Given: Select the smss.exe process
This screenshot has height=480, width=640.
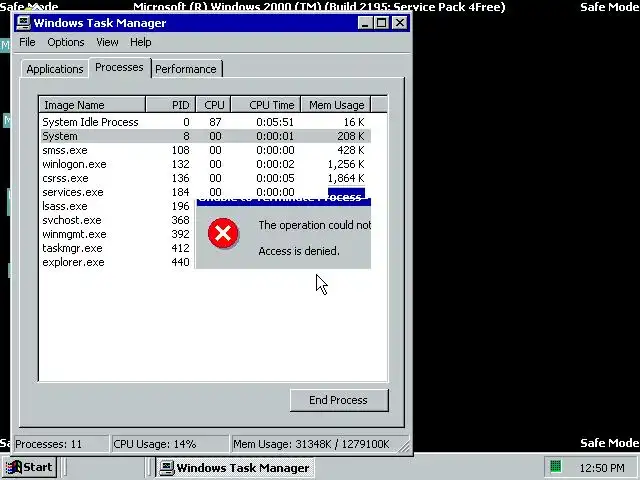Looking at the screenshot, I should point(206,150).
